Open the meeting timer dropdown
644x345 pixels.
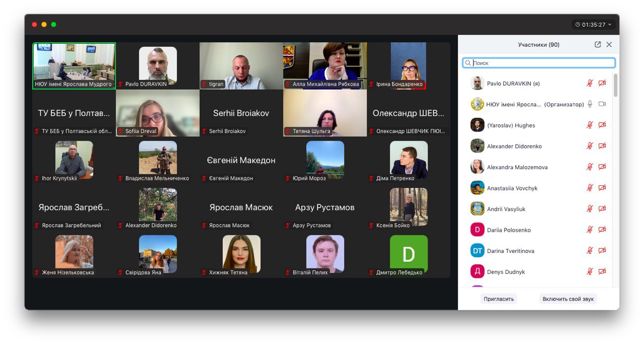tap(594, 24)
